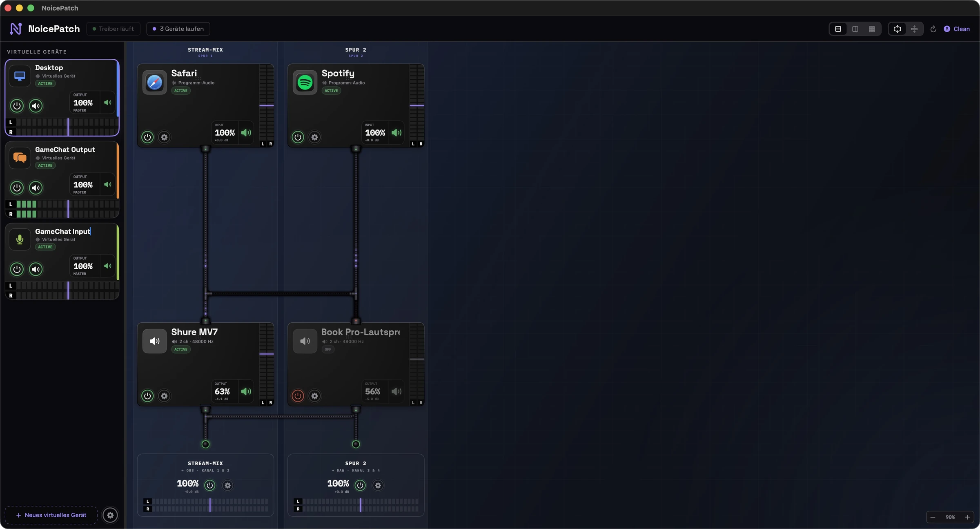Open Spotify node settings gear
The width and height of the screenshot is (980, 529).
[x=314, y=137]
